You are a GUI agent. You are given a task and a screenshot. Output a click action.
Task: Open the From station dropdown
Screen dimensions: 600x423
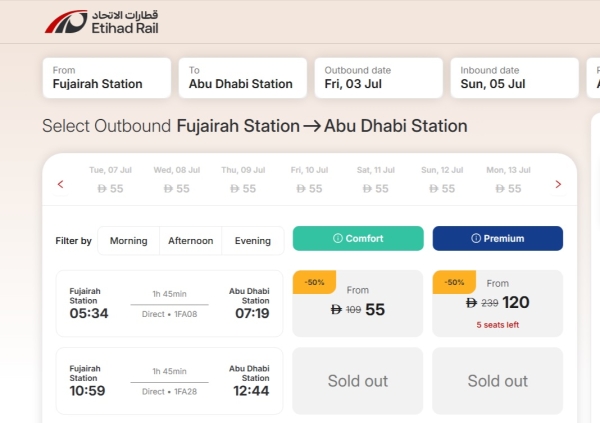click(x=107, y=78)
